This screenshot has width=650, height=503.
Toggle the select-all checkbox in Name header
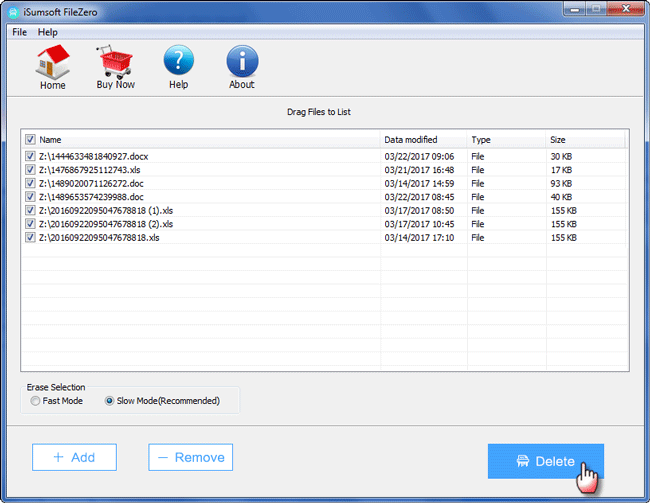pos(30,139)
